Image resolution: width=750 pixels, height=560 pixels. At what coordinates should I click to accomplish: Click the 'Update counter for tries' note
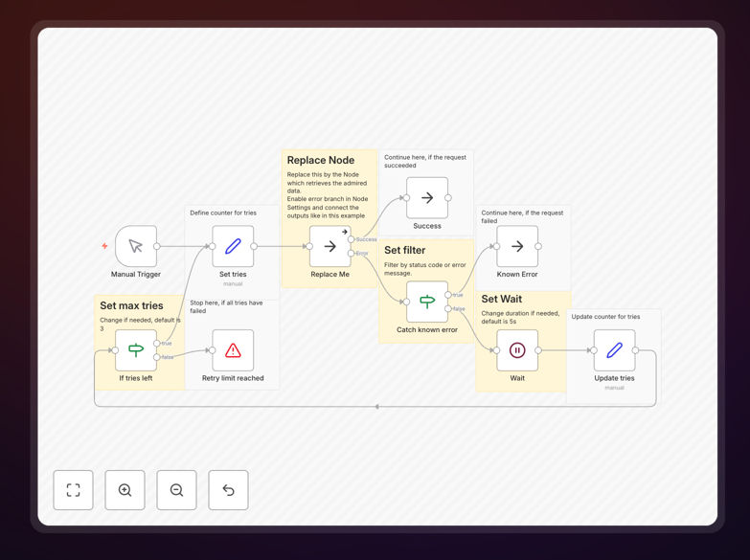(x=605, y=317)
